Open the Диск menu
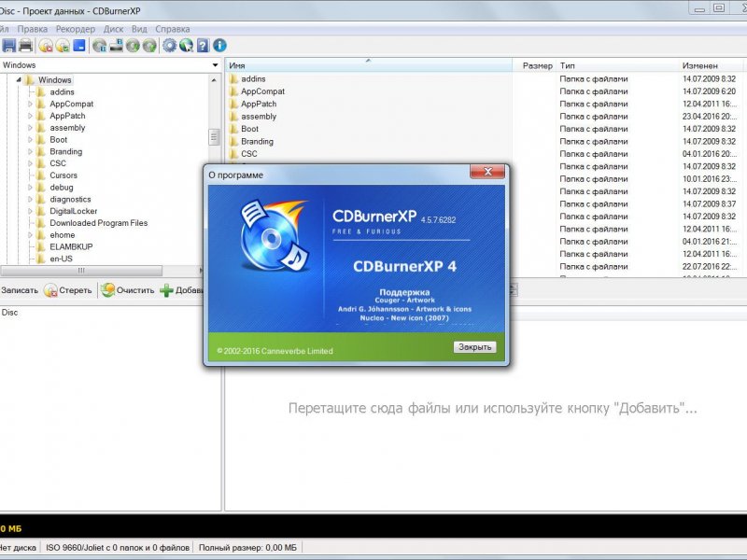This screenshot has width=747, height=560. click(x=113, y=29)
